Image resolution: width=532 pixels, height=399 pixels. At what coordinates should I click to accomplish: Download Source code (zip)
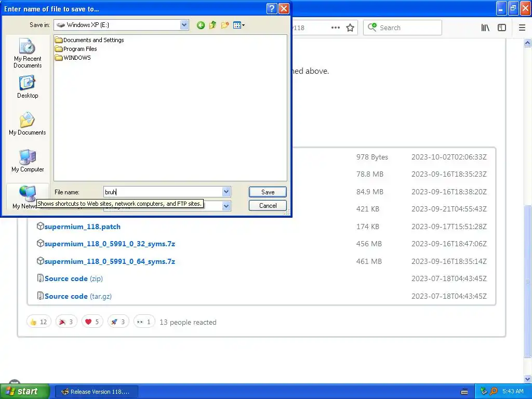tap(74, 278)
